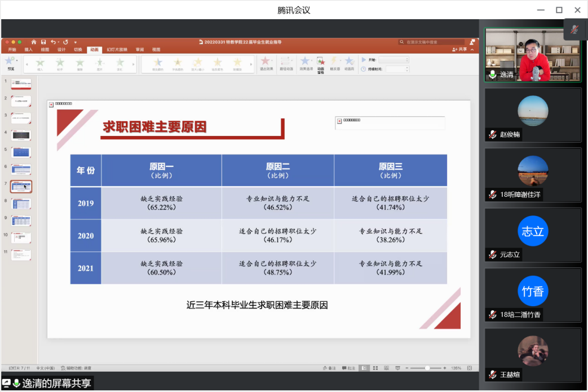This screenshot has height=392, width=588.
Task: Click the 路径动画 path animation icon
Action: (286, 62)
